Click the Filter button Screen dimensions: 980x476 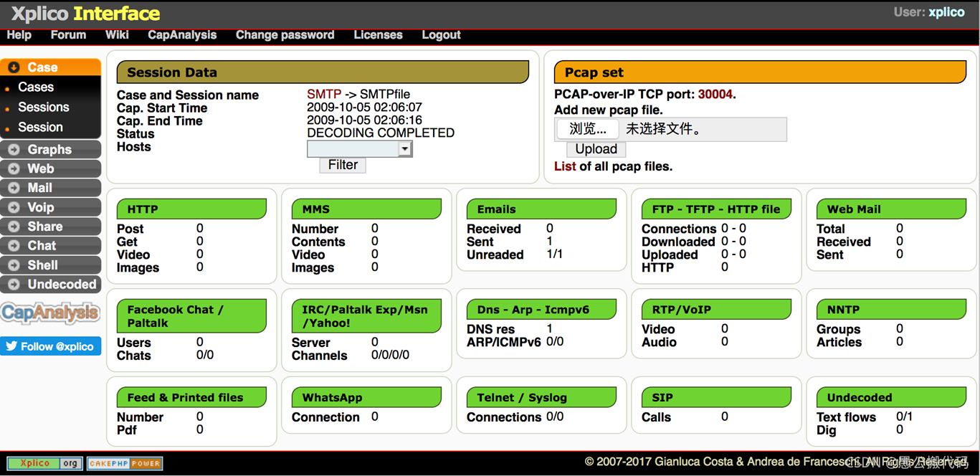pyautogui.click(x=343, y=165)
